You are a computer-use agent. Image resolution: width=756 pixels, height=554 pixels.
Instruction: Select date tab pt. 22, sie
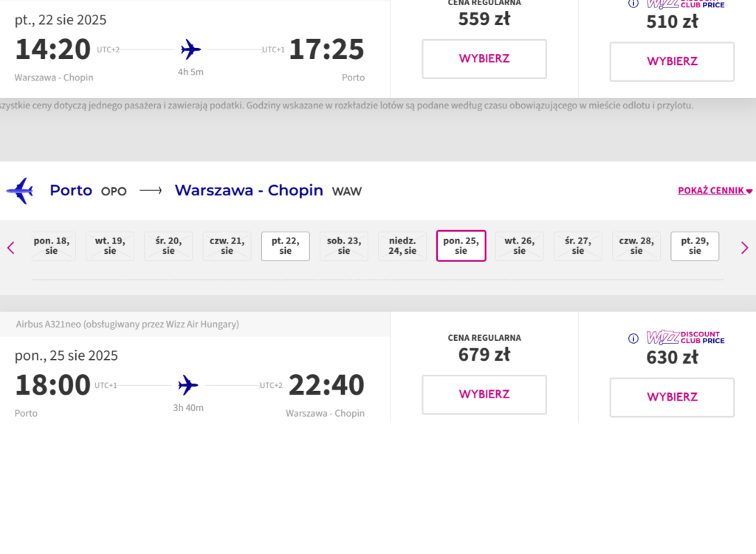click(286, 246)
